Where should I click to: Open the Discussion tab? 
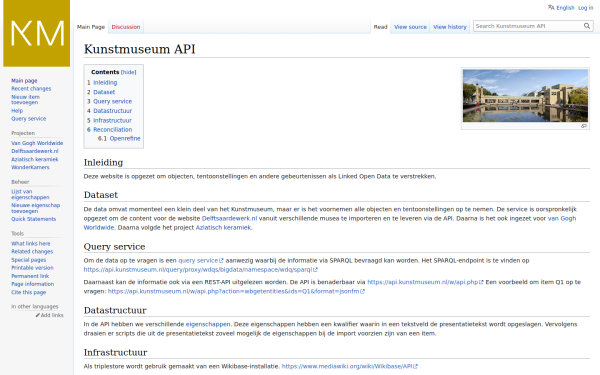tap(126, 27)
